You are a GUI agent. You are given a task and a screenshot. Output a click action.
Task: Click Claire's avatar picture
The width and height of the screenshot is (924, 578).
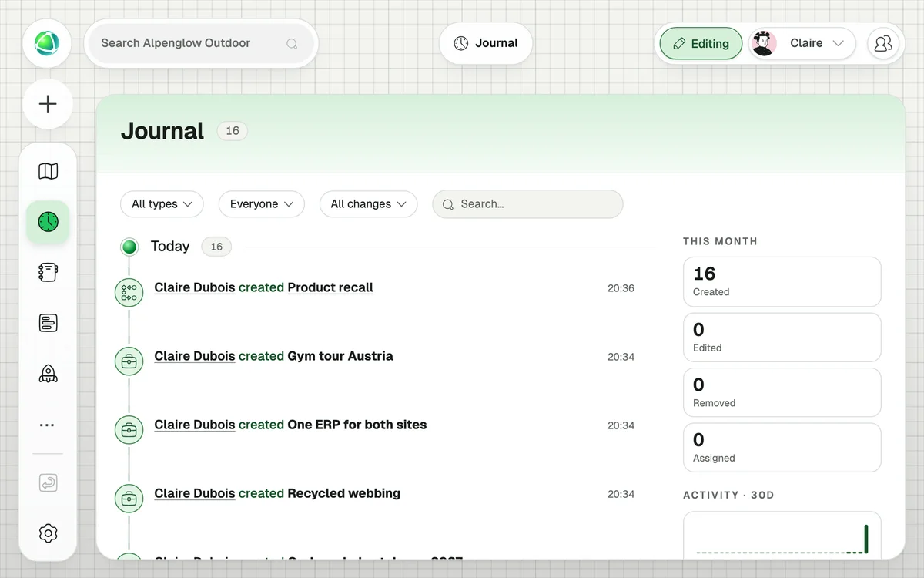(763, 43)
